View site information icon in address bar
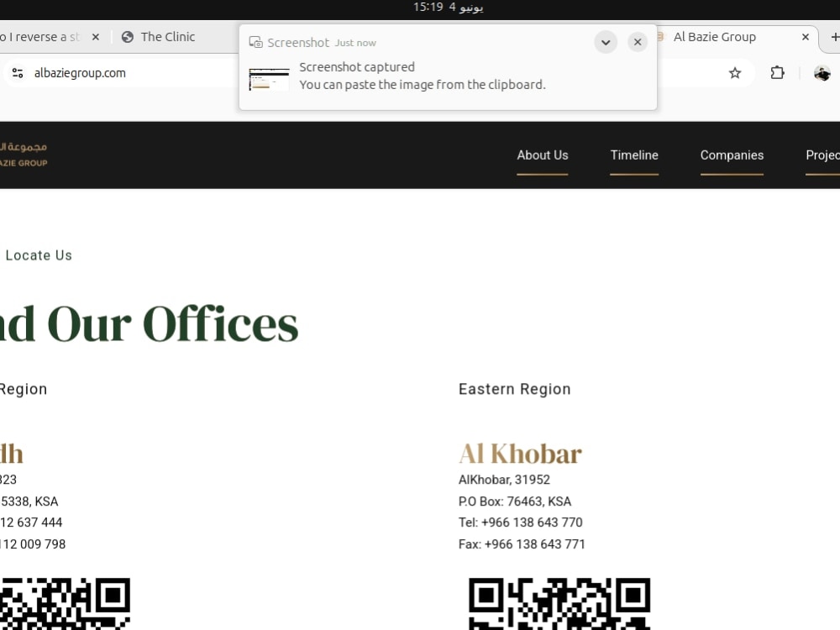Viewport: 840px width, 630px height. click(x=18, y=73)
